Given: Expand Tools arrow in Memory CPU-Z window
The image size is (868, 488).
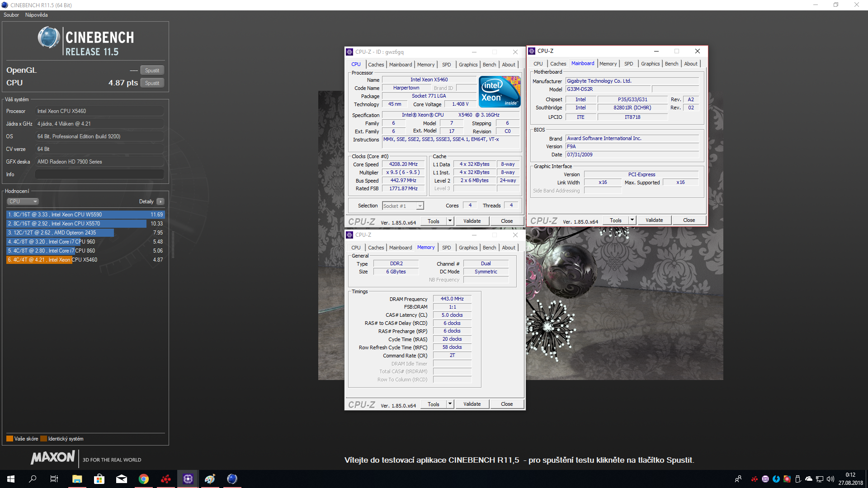Looking at the screenshot, I should pos(450,404).
